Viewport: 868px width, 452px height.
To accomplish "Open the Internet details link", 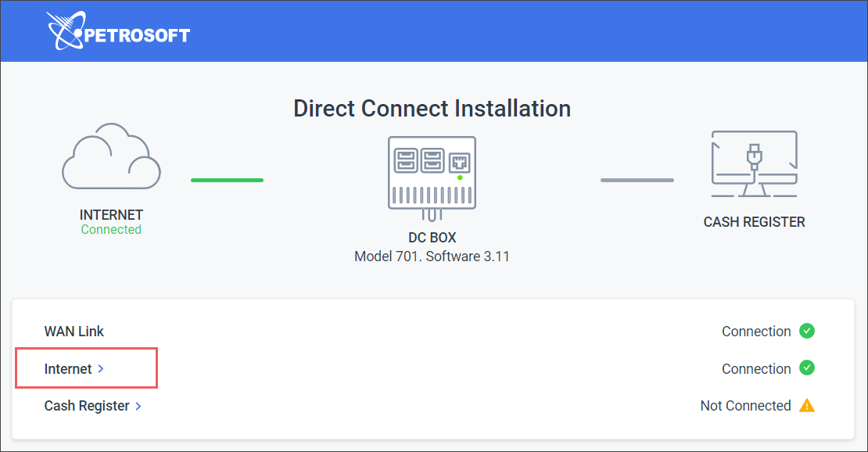I will [68, 369].
